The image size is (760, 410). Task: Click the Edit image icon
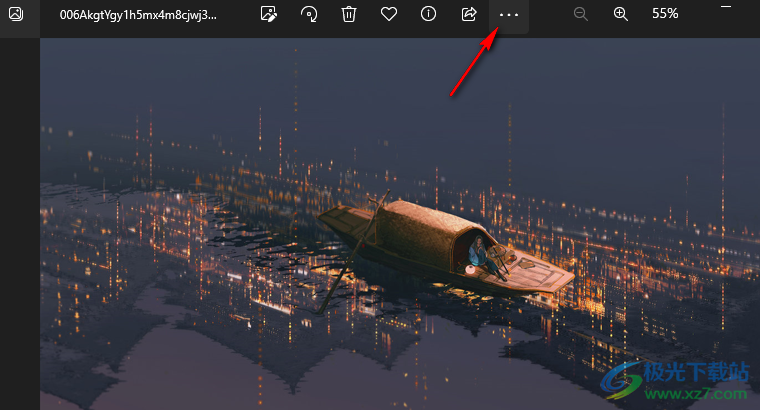pyautogui.click(x=269, y=14)
